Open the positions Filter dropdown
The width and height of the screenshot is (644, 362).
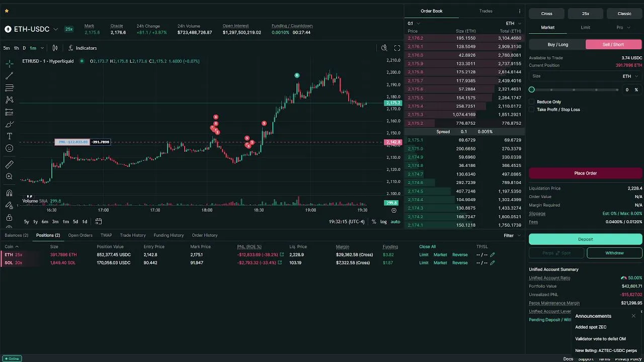(512, 235)
